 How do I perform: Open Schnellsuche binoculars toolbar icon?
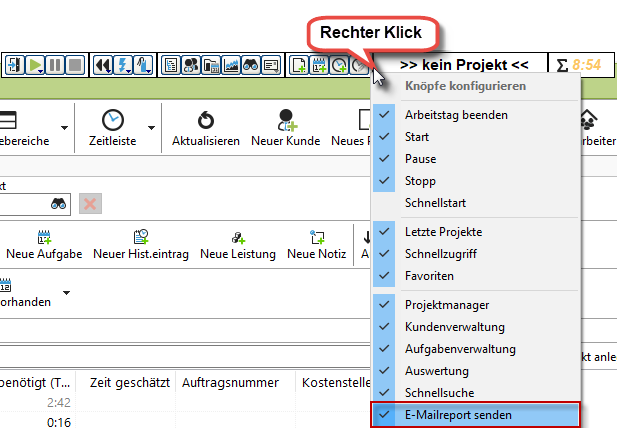tap(249, 65)
